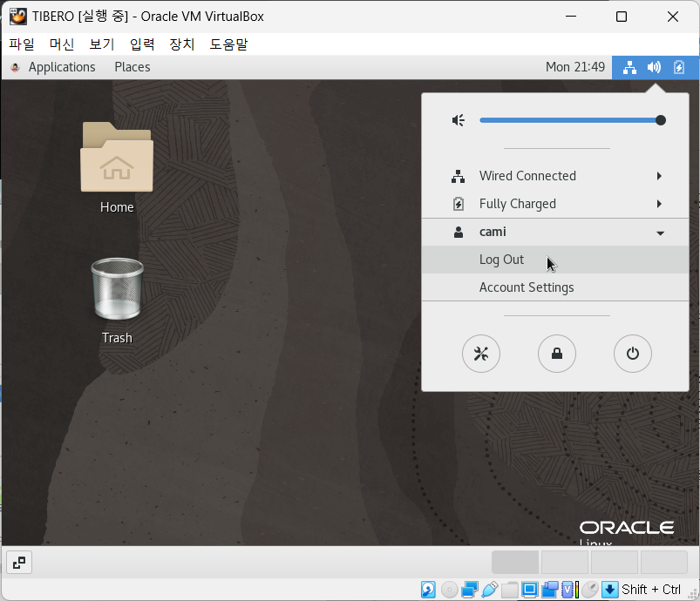Screen dimensions: 700x601
Task: Open the 도움말 menu
Action: pos(228,44)
